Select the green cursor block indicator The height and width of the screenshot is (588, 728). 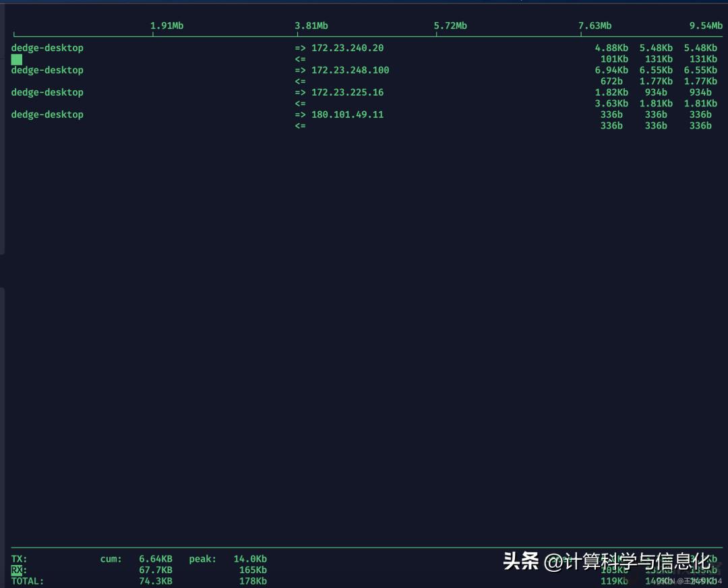16,59
